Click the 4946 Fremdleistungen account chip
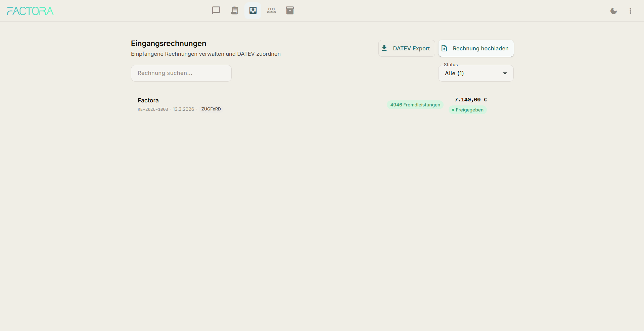 coord(415,105)
